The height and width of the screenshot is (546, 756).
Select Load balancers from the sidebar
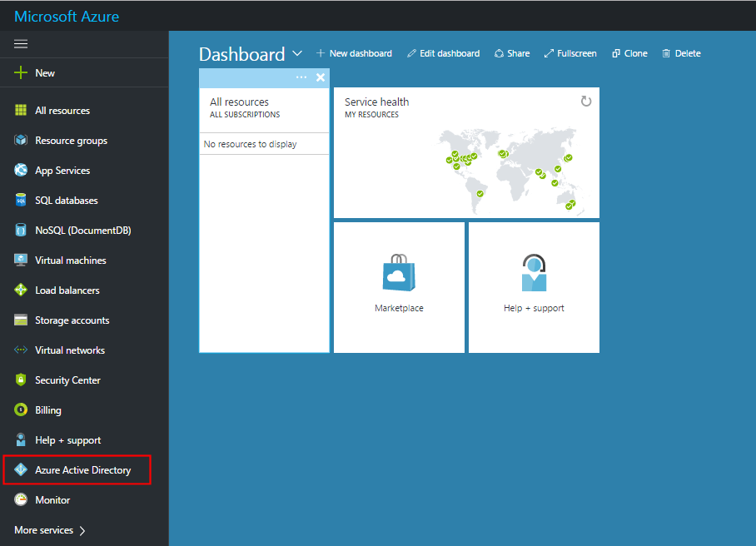pyautogui.click(x=66, y=290)
